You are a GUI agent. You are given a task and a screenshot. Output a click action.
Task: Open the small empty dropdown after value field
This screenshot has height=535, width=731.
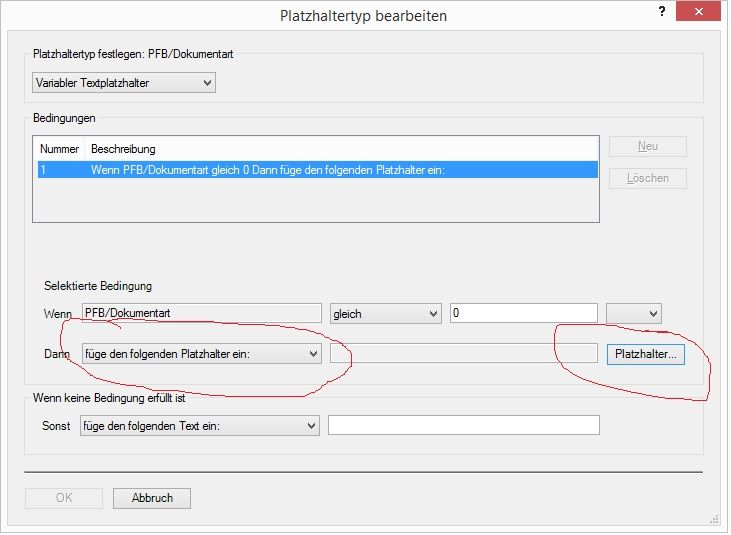pyautogui.click(x=634, y=314)
